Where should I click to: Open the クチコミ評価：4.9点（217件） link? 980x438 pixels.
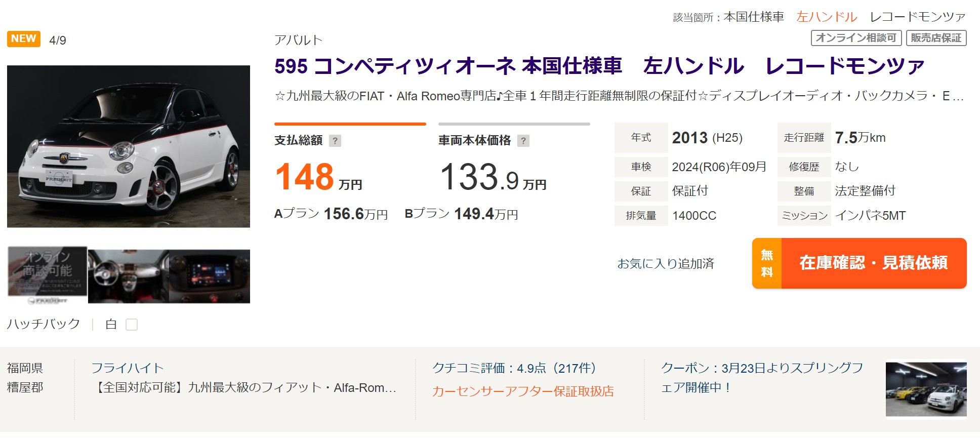click(x=514, y=368)
